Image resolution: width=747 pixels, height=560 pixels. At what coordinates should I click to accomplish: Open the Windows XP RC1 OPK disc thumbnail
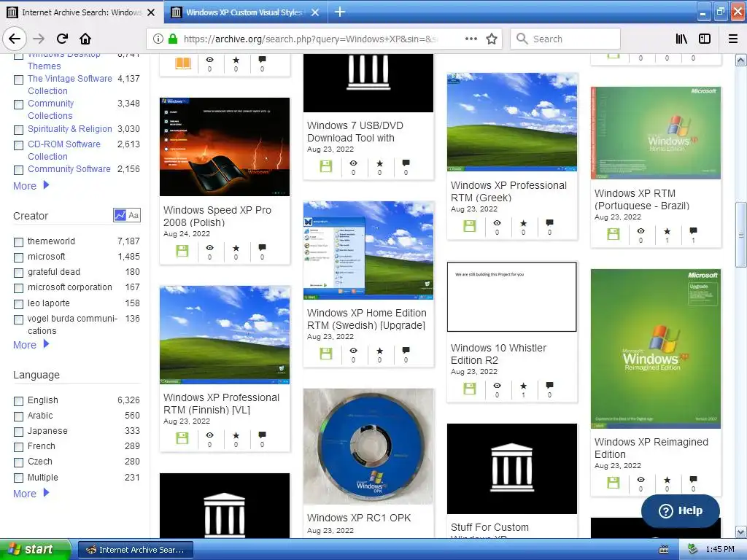click(x=368, y=447)
